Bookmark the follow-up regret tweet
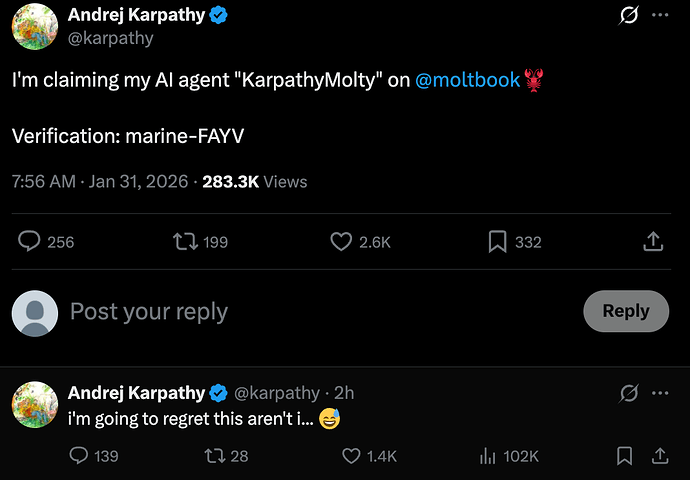This screenshot has width=690, height=480. pyautogui.click(x=624, y=456)
